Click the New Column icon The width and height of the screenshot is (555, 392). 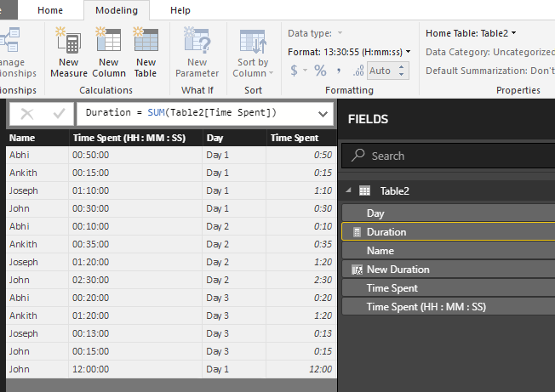[108, 40]
